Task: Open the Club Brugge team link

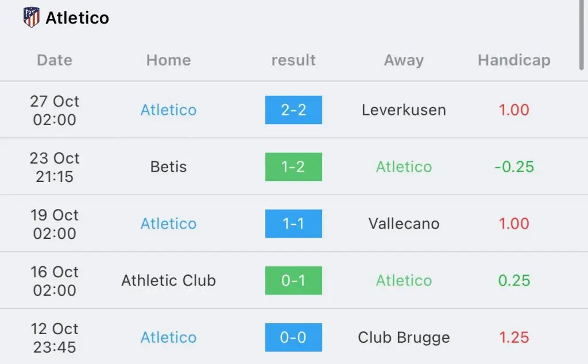Action: 404,338
